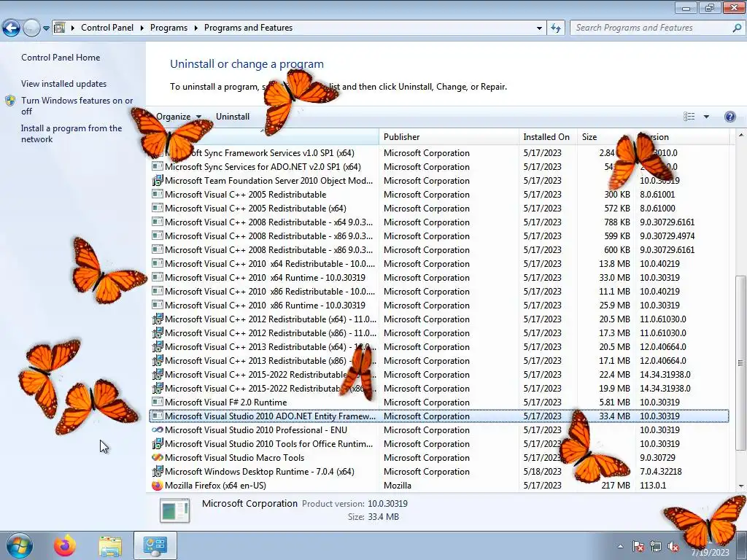Open View installed updates link
This screenshot has height=560, width=747.
pos(64,84)
